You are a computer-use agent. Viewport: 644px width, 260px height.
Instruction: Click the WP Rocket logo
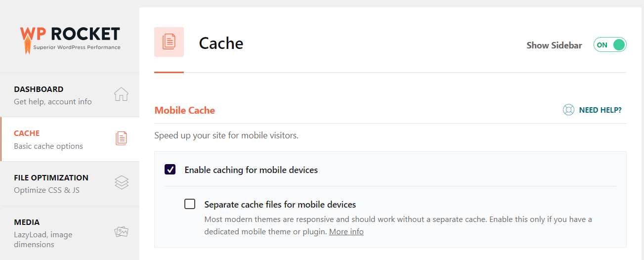[70, 39]
